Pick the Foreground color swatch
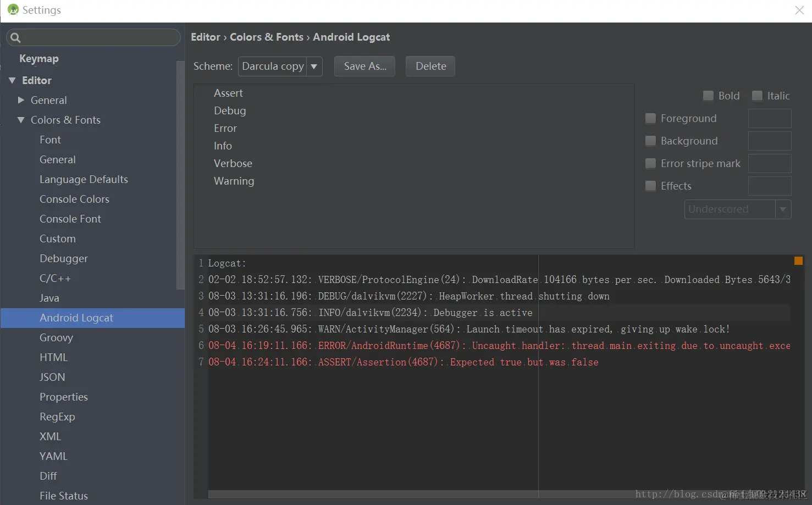 [770, 118]
